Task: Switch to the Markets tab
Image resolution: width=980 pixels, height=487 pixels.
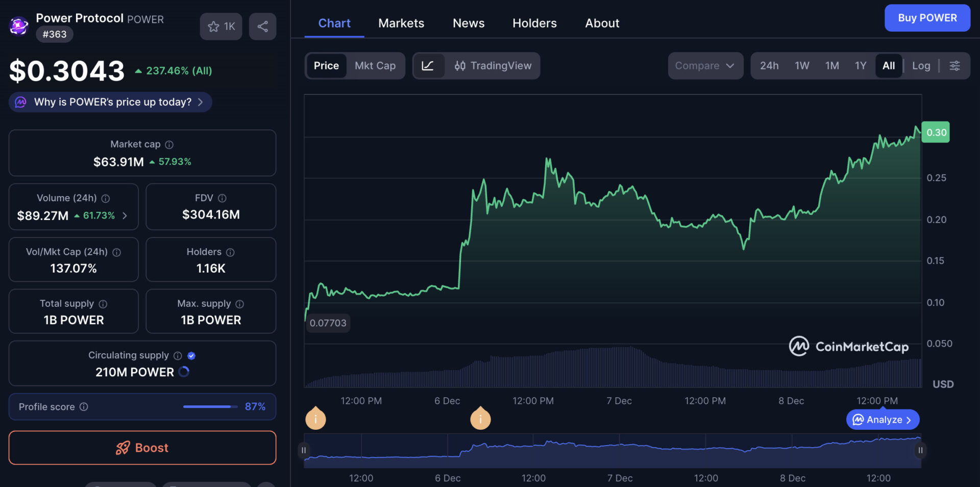Action: (x=401, y=23)
